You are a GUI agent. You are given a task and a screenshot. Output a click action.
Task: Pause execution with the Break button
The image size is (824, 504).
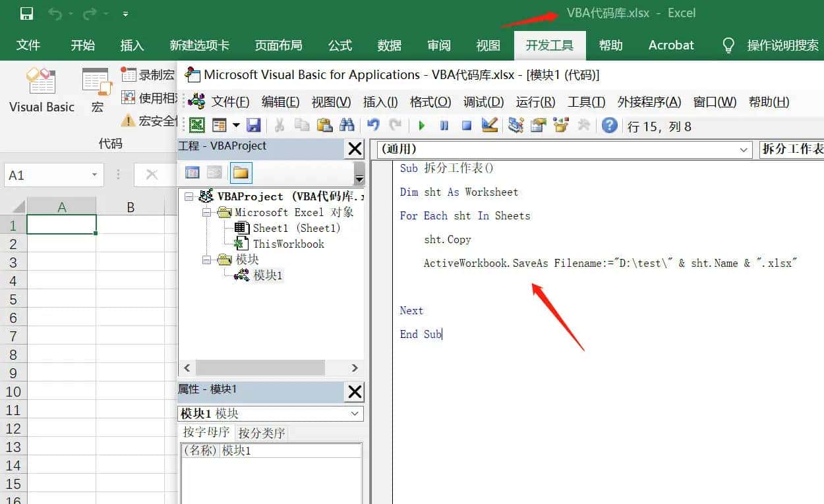pos(444,126)
